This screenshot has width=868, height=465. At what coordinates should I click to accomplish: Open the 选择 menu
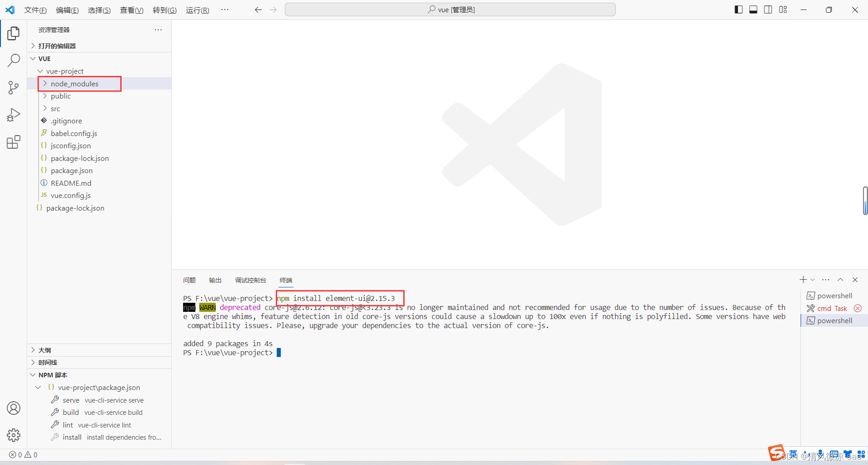point(99,10)
